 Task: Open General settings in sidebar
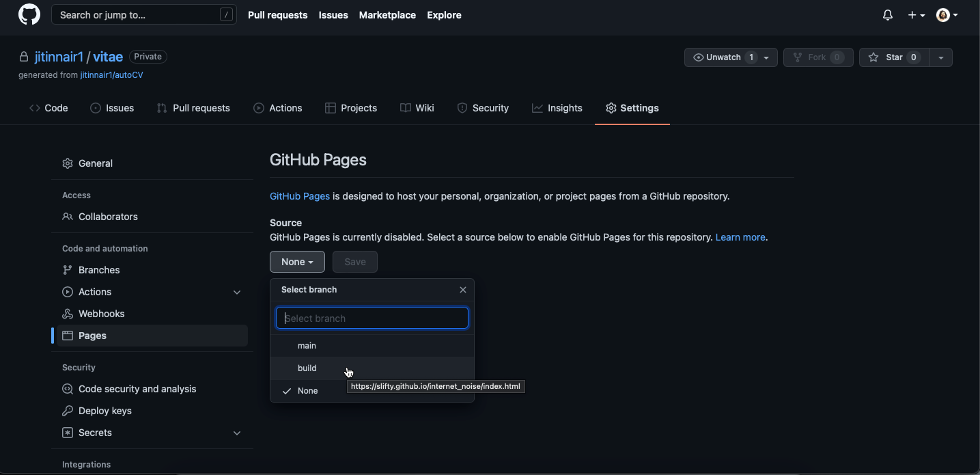pyautogui.click(x=152, y=163)
